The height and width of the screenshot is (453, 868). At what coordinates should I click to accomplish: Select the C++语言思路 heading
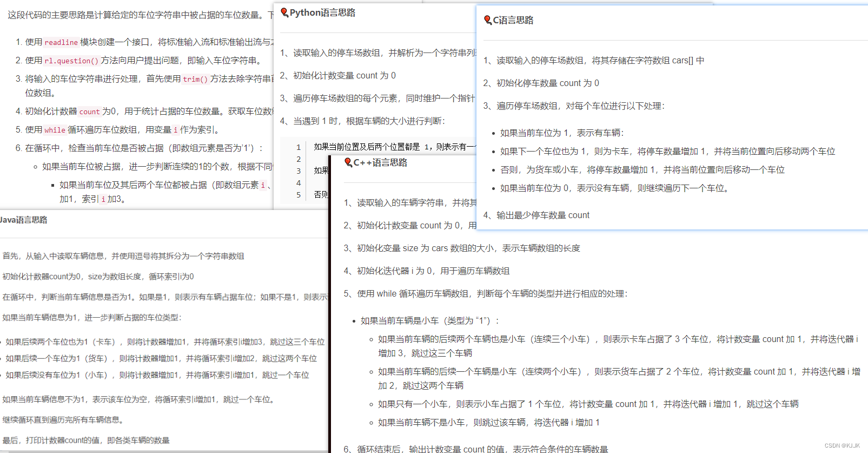coord(380,162)
